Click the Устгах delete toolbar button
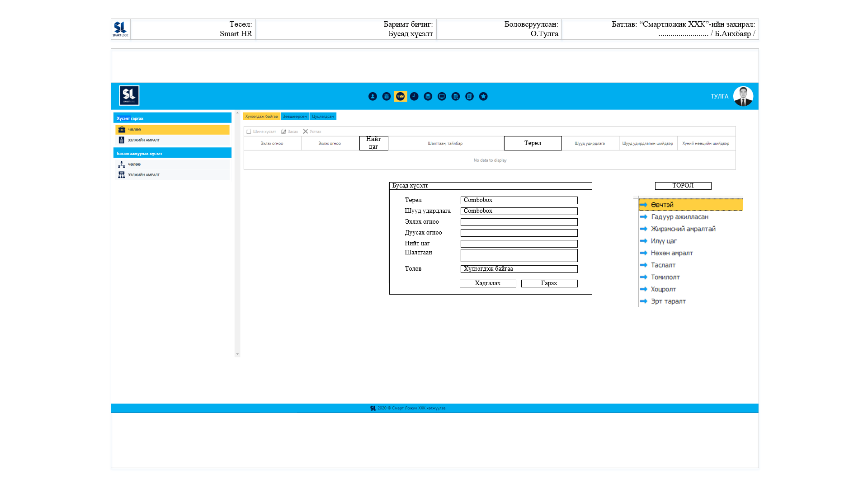This screenshot has height=488, width=868. point(312,131)
